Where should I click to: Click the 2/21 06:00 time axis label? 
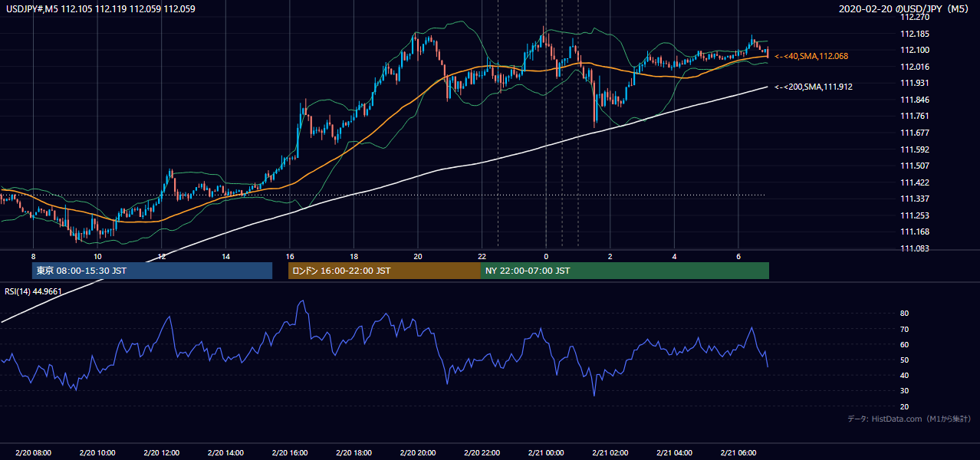pyautogui.click(x=738, y=453)
